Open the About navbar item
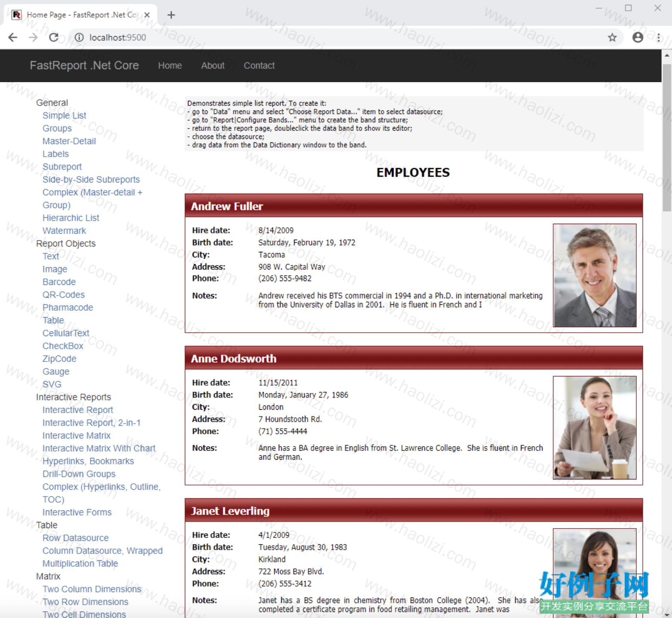The height and width of the screenshot is (618, 672). point(213,65)
